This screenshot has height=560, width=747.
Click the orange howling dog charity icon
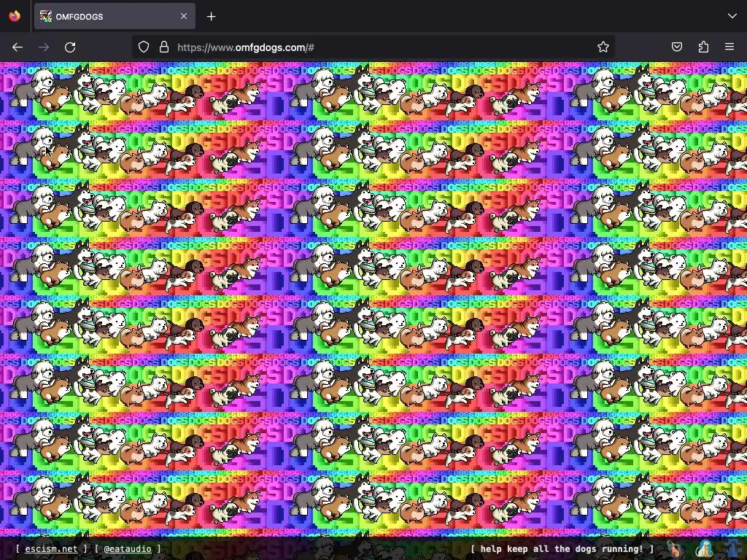[x=674, y=549]
